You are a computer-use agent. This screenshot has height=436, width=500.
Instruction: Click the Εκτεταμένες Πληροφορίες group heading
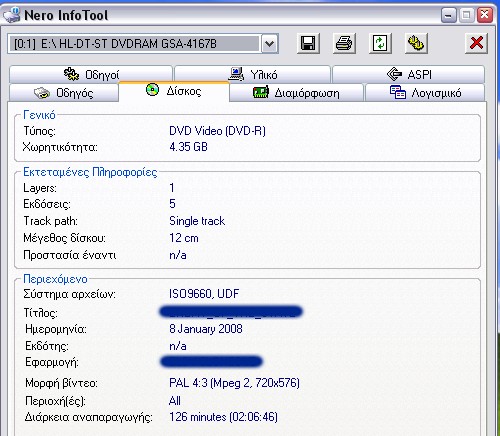pos(90,172)
